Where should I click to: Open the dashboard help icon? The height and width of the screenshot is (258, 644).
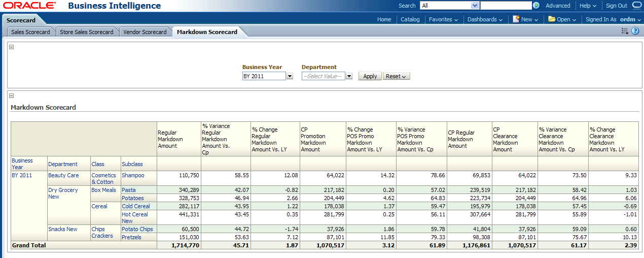click(x=635, y=31)
